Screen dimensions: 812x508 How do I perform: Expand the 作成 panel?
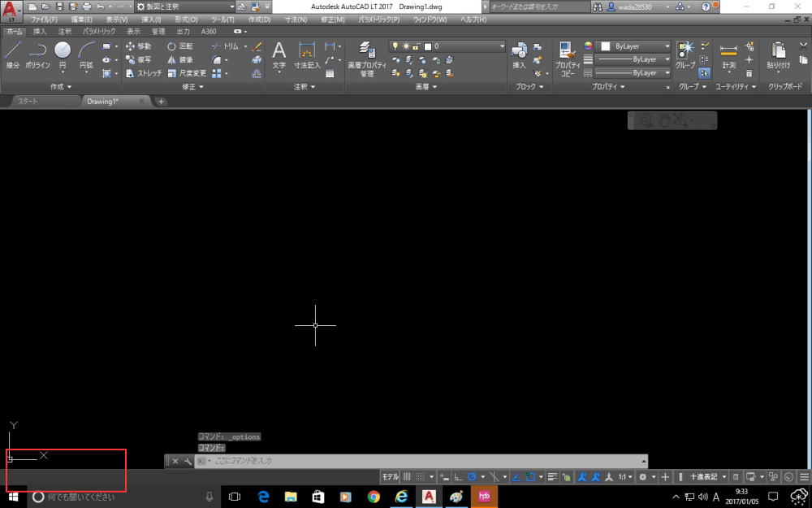(61, 87)
